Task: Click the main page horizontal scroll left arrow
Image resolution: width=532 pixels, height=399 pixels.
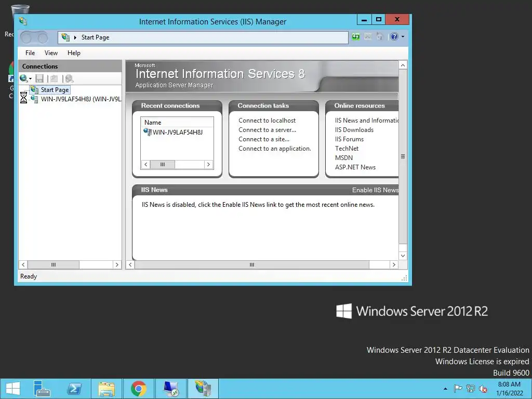Action: (x=130, y=264)
